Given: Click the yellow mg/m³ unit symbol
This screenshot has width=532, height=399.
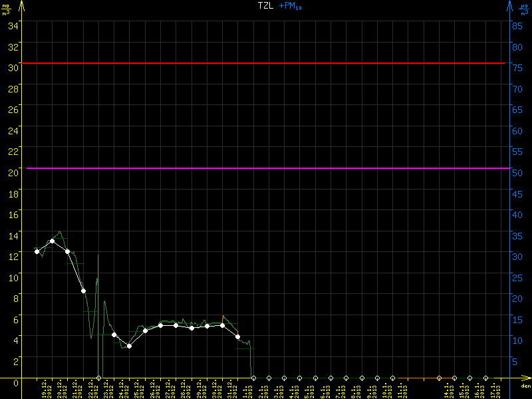Looking at the screenshot, I should pyautogui.click(x=6, y=9).
